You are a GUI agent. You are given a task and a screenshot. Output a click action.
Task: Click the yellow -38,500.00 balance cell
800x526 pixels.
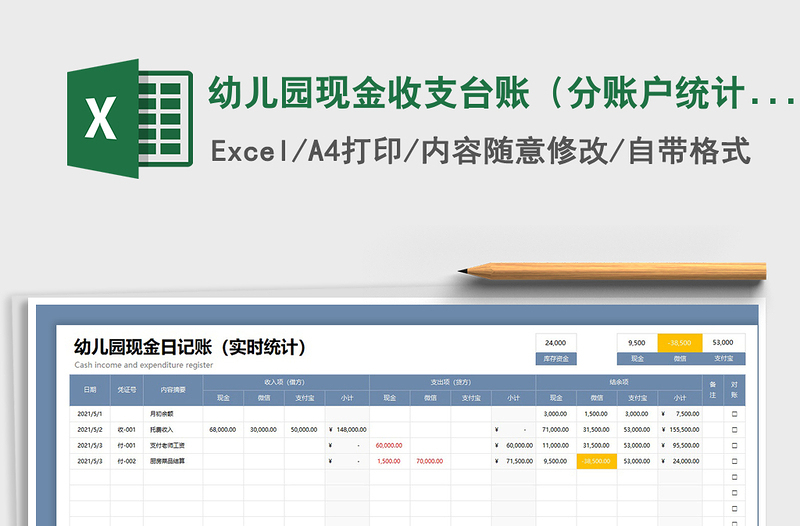[x=596, y=461]
